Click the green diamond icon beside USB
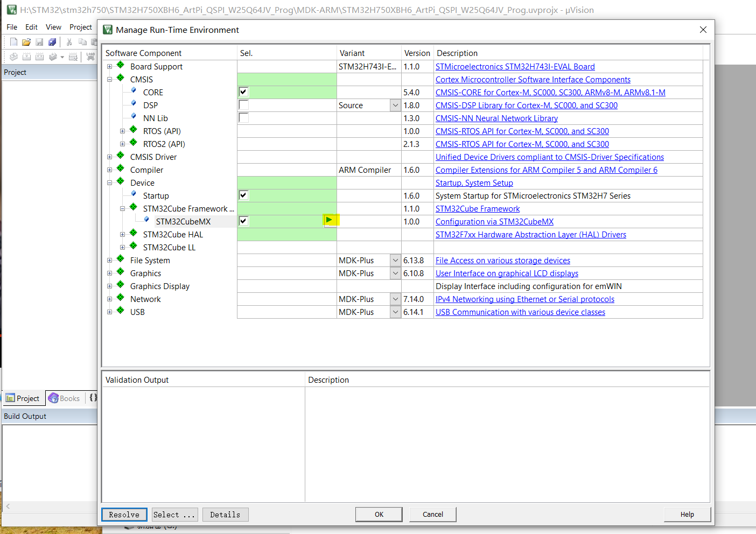This screenshot has width=756, height=534. click(121, 311)
